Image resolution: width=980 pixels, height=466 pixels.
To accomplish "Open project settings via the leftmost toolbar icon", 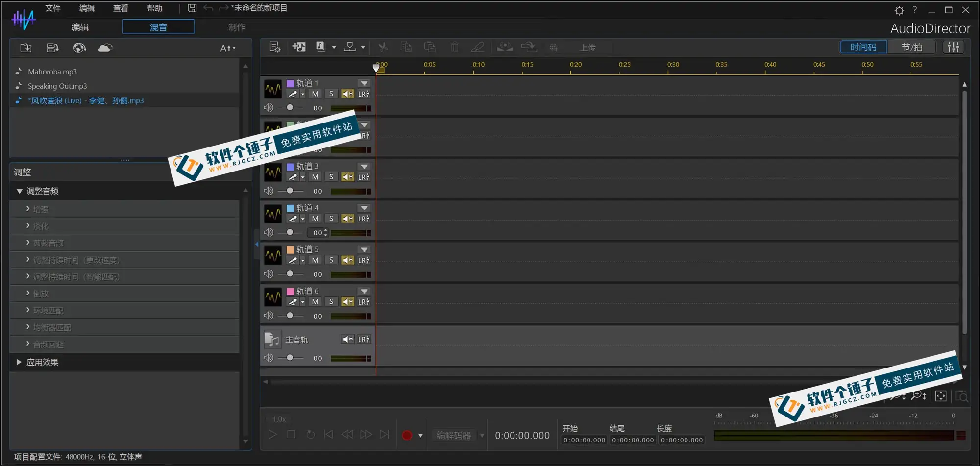I will 274,47.
